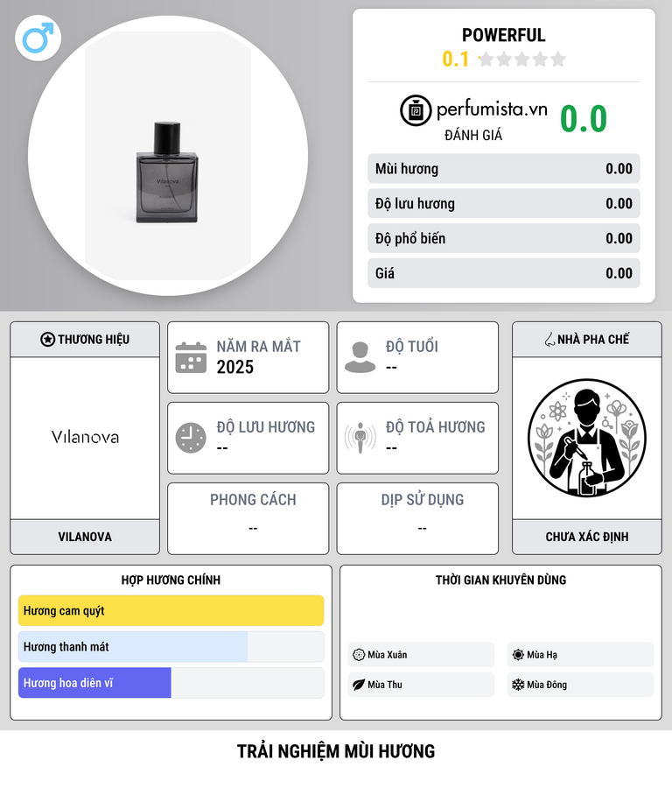Select the Mùa Đông season chip

[x=580, y=685]
